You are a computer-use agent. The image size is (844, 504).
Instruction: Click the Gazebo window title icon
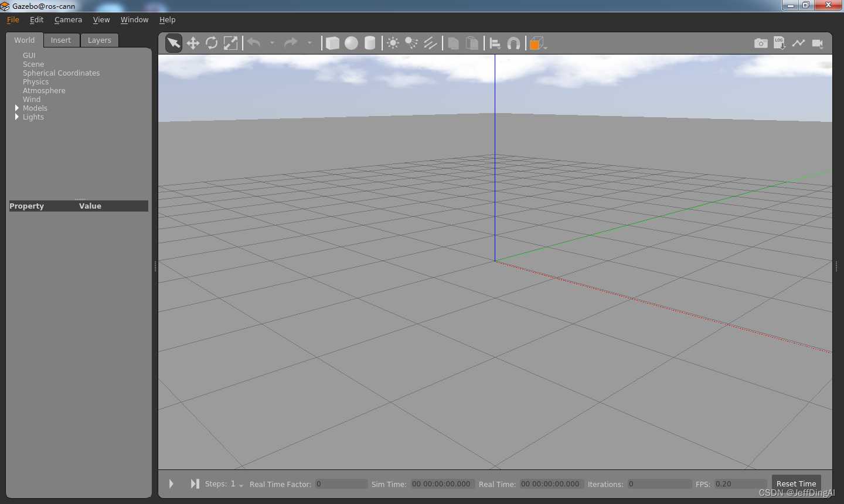(5, 6)
